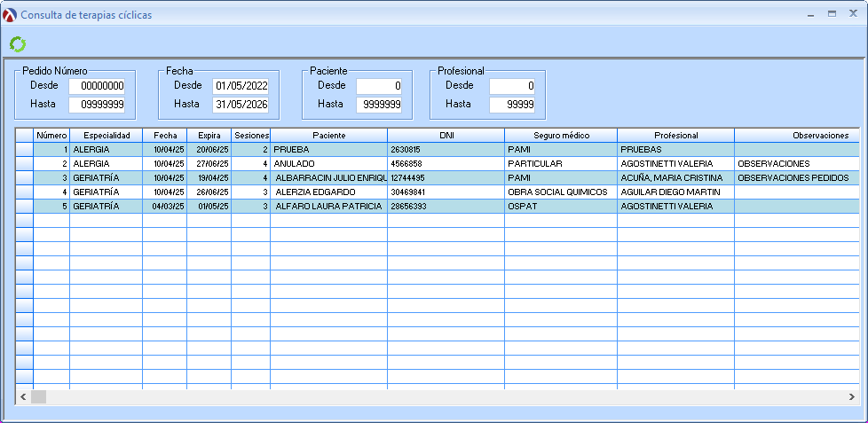
Task: Click DNI 2630815 cell
Action: tap(446, 149)
